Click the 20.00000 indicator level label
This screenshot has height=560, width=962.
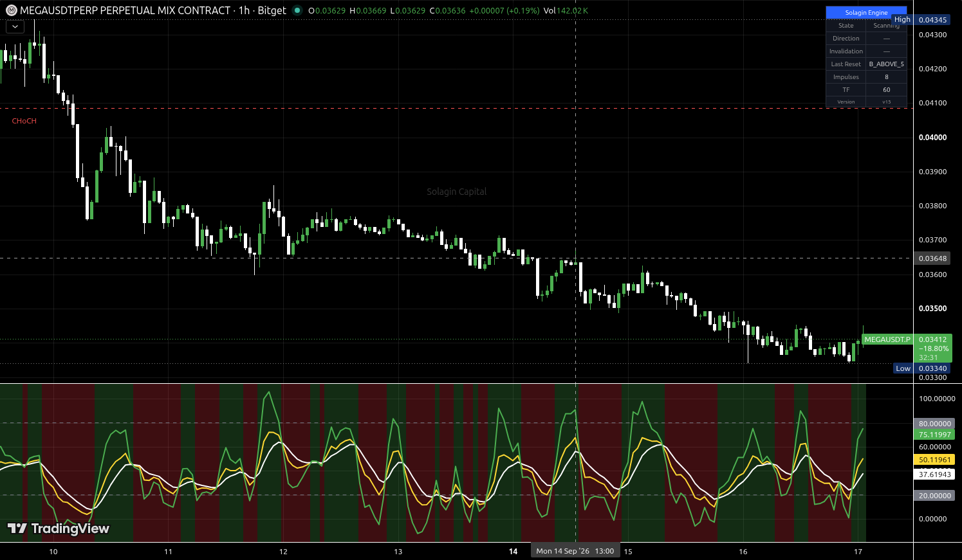pyautogui.click(x=934, y=496)
